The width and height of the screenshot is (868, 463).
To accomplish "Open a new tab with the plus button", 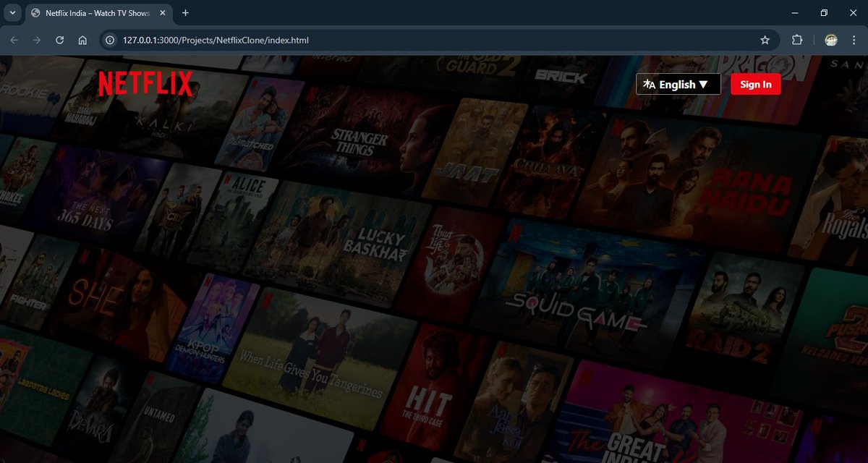I will 185,13.
